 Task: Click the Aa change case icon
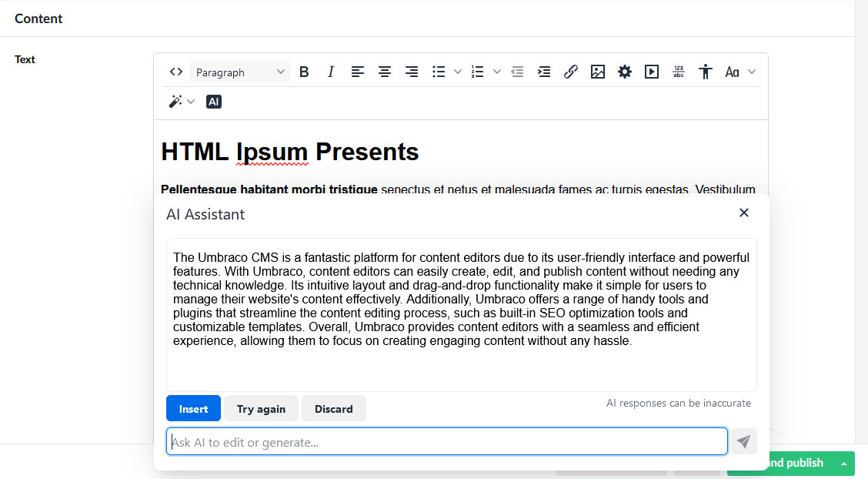click(732, 72)
